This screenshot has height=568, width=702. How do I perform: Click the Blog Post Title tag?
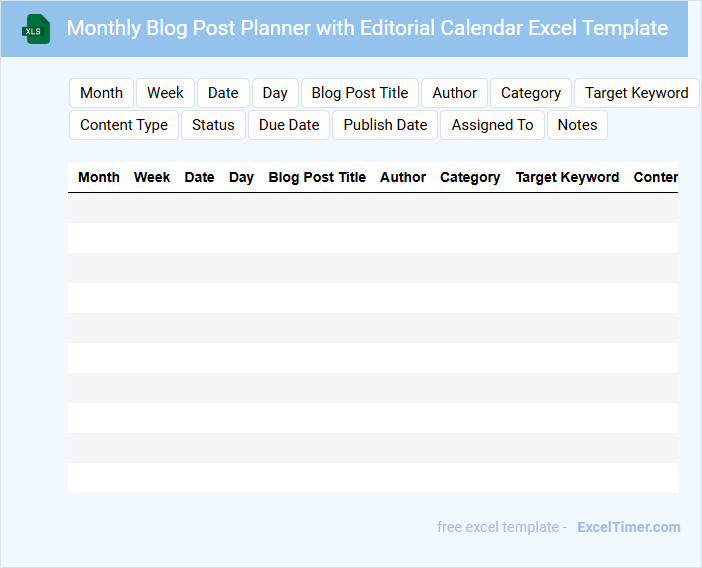(x=360, y=93)
